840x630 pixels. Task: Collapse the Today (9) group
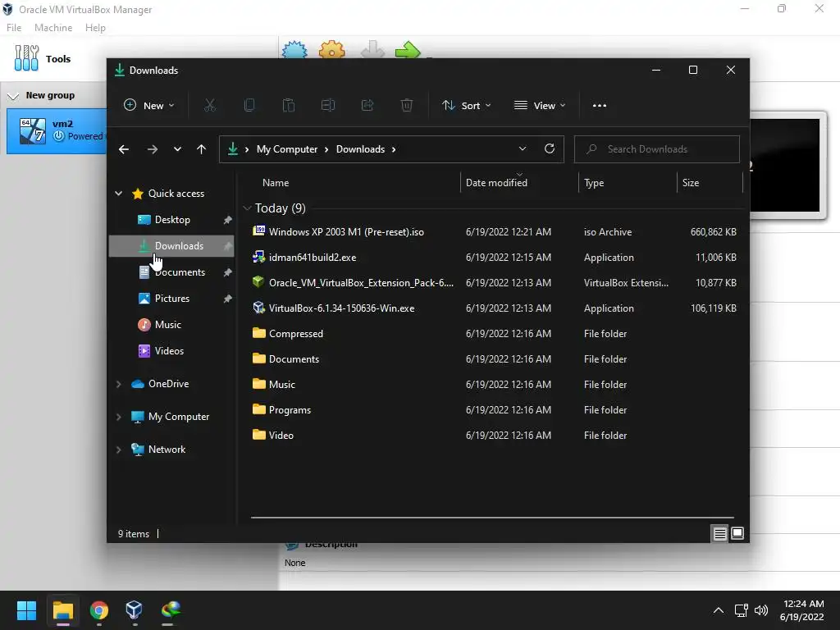click(247, 208)
